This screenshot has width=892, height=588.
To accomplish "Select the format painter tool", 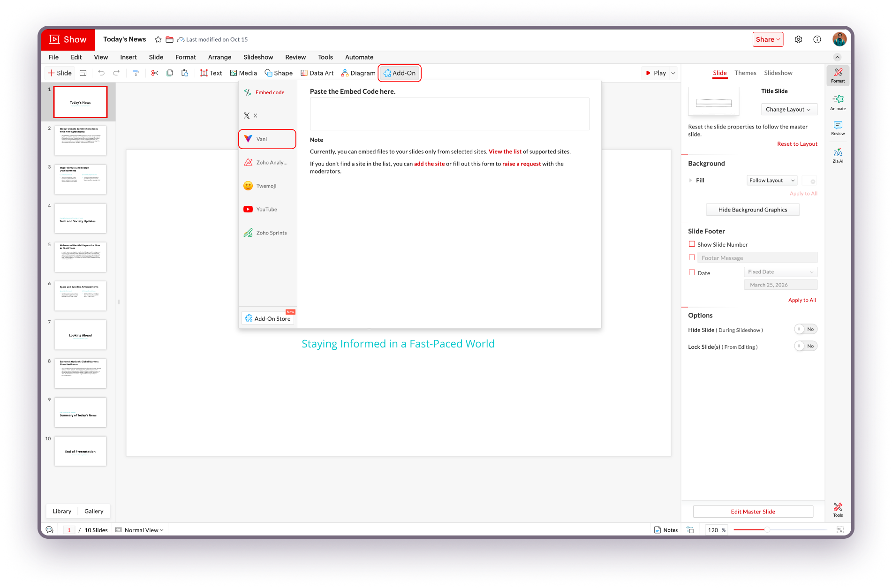I will coord(136,73).
